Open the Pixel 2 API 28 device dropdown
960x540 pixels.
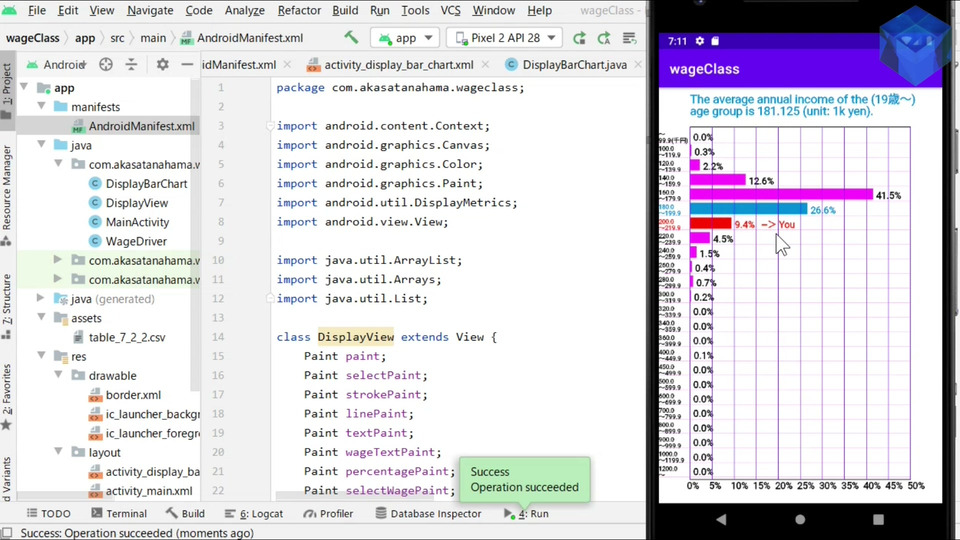coord(503,38)
